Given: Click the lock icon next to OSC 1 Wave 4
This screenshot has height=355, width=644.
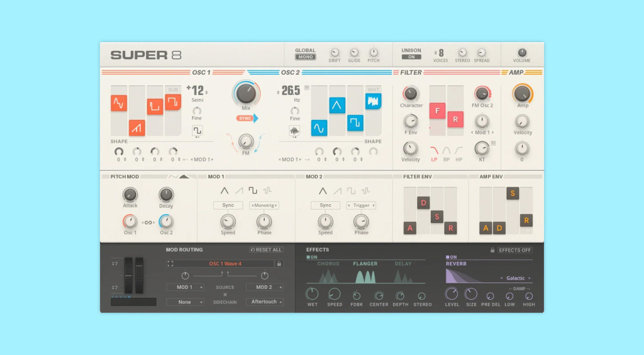Looking at the screenshot, I should tap(279, 263).
